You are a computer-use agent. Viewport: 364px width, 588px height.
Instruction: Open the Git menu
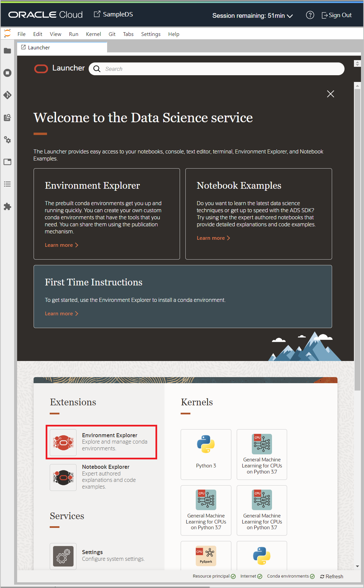tap(112, 34)
